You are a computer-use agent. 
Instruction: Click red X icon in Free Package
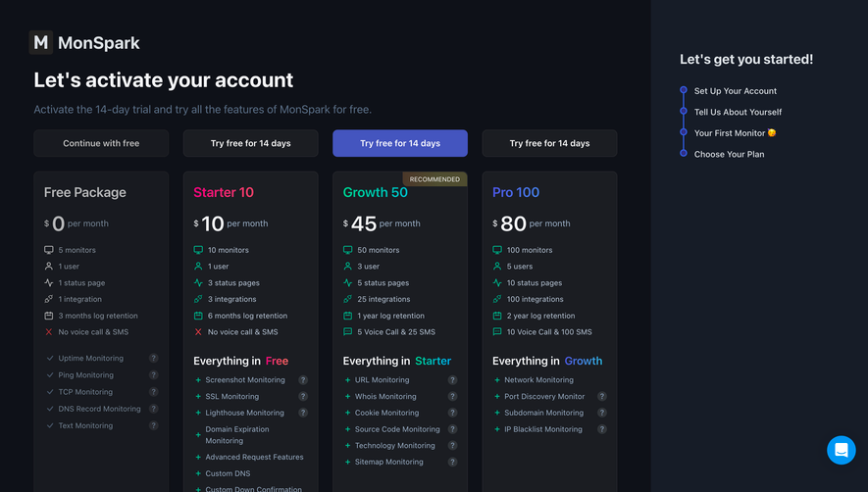(x=49, y=332)
